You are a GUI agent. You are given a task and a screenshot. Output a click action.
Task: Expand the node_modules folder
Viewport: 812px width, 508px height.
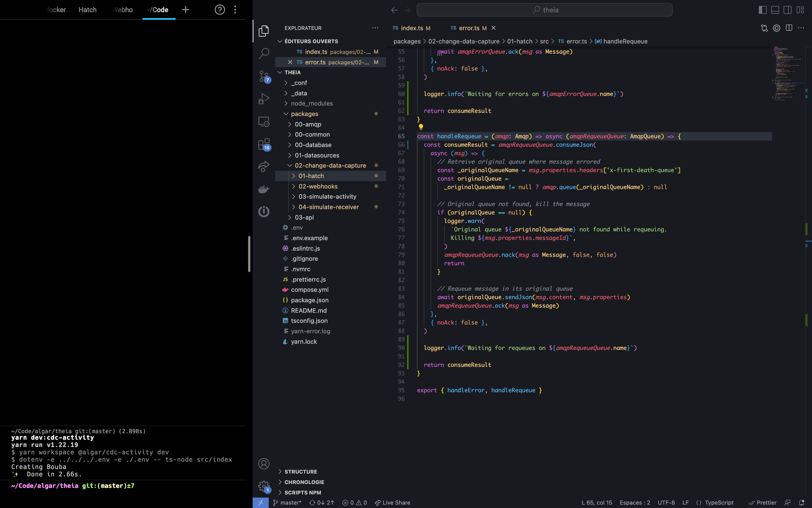330,104
